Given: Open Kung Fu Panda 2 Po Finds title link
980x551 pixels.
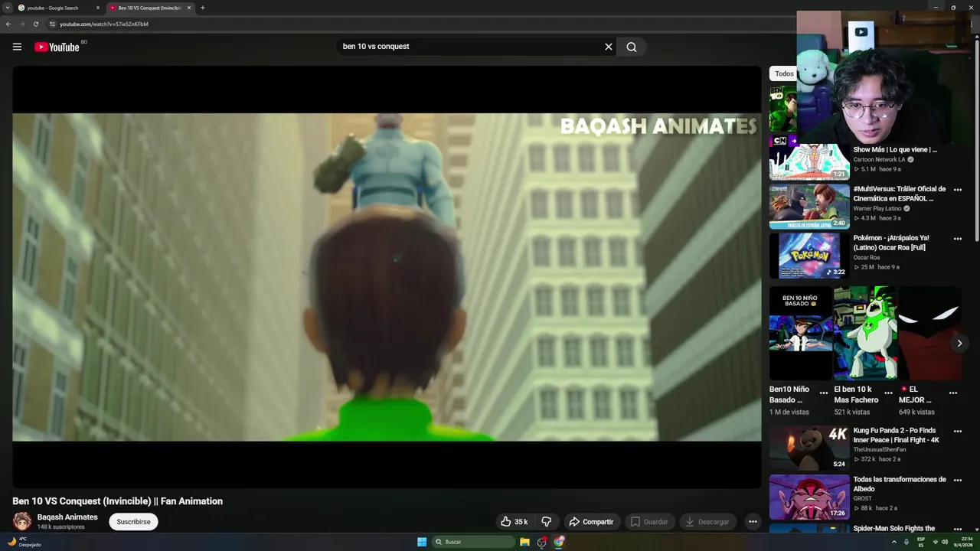Looking at the screenshot, I should tap(897, 435).
